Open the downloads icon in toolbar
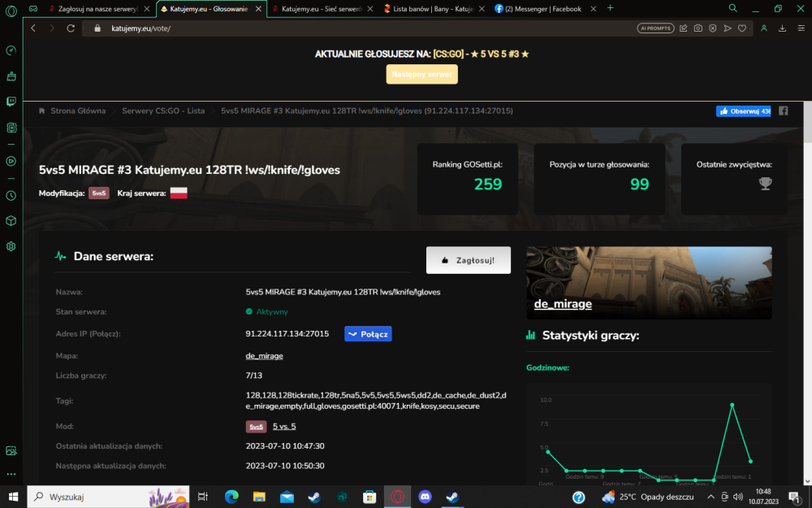812x508 pixels. (x=782, y=28)
